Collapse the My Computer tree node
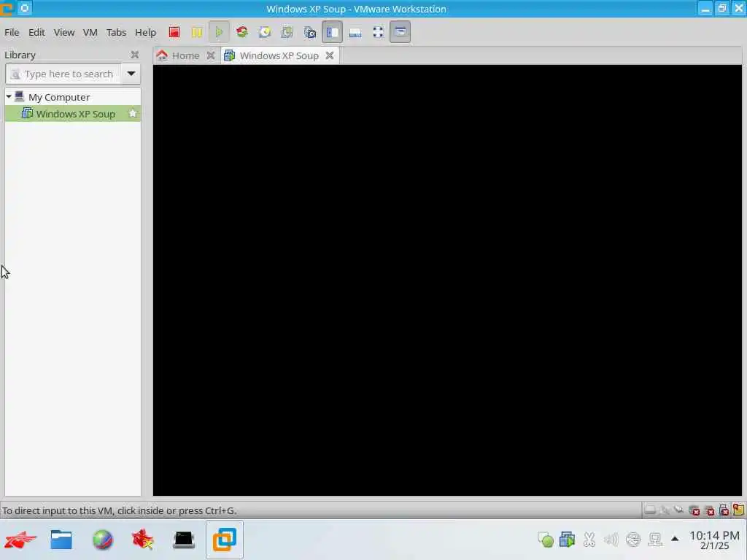Screen dimensions: 747x560 click(x=9, y=97)
